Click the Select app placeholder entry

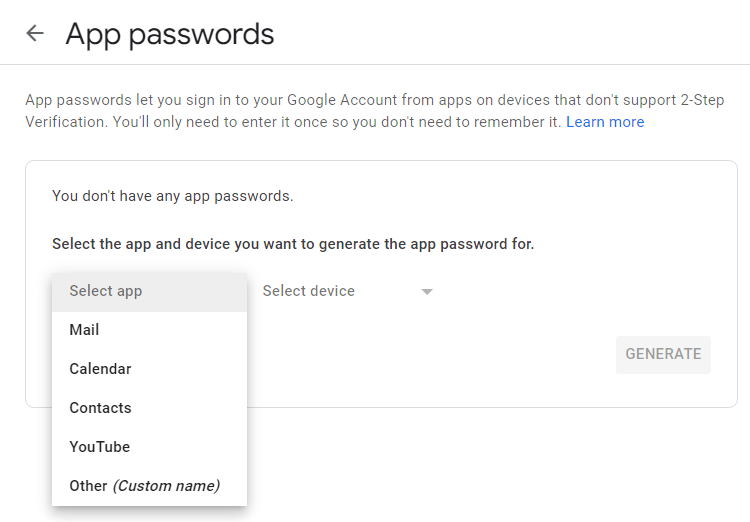pyautogui.click(x=149, y=291)
